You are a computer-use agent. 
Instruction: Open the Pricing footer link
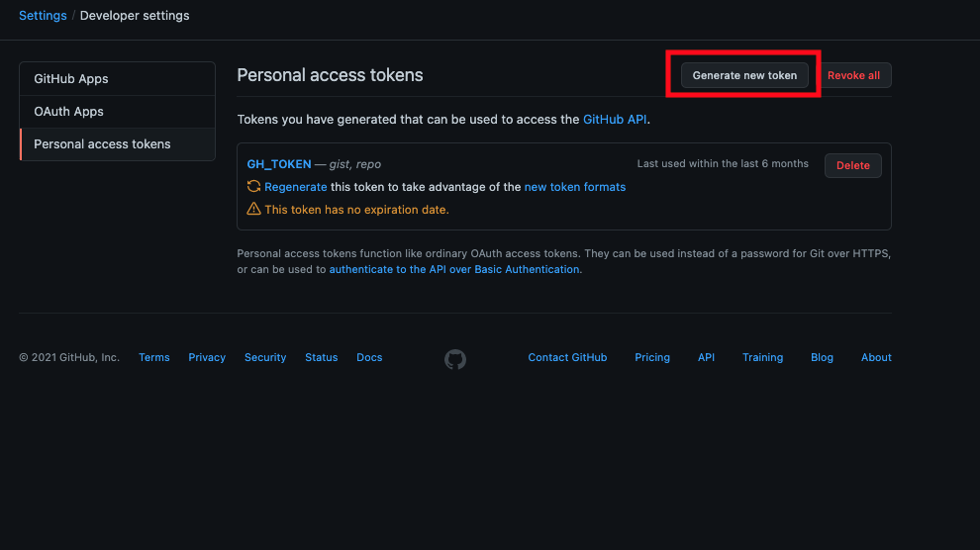pos(652,357)
